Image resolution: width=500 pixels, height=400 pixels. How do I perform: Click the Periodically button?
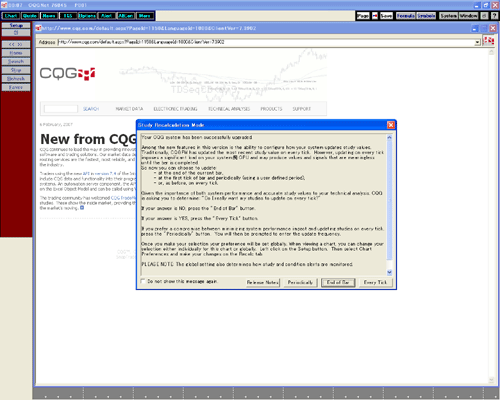click(x=300, y=282)
